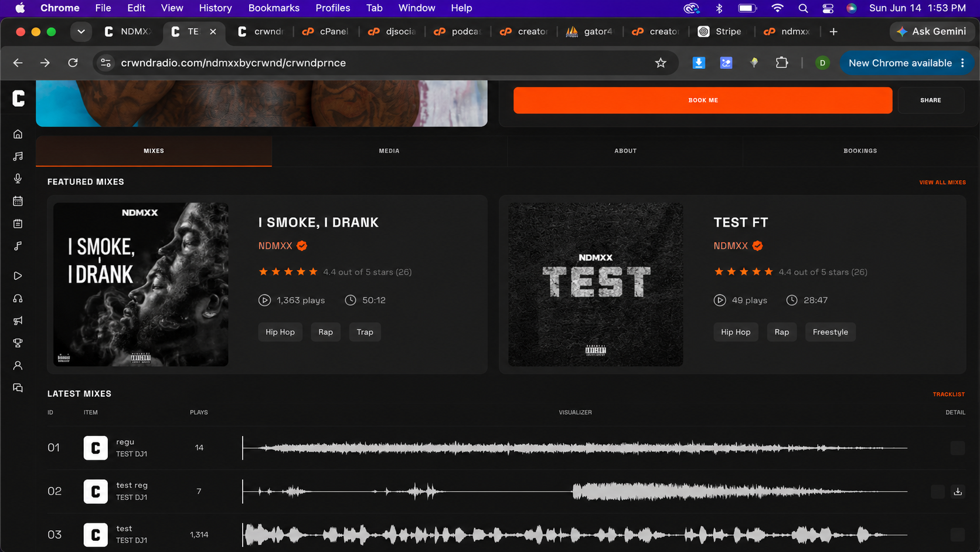Viewport: 980px width, 552px height.
Task: Switch to the ABOUT tab
Action: point(625,151)
